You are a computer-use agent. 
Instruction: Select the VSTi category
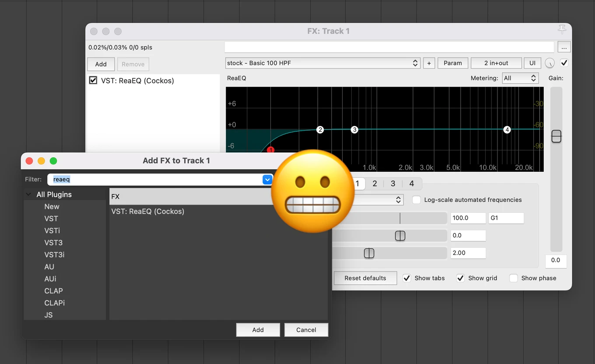[52, 231]
